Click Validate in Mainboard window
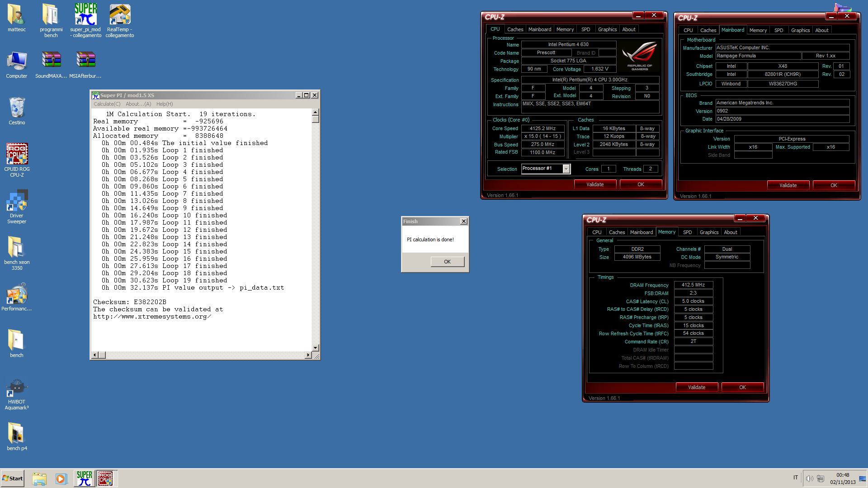The width and height of the screenshot is (868, 488). coord(788,185)
